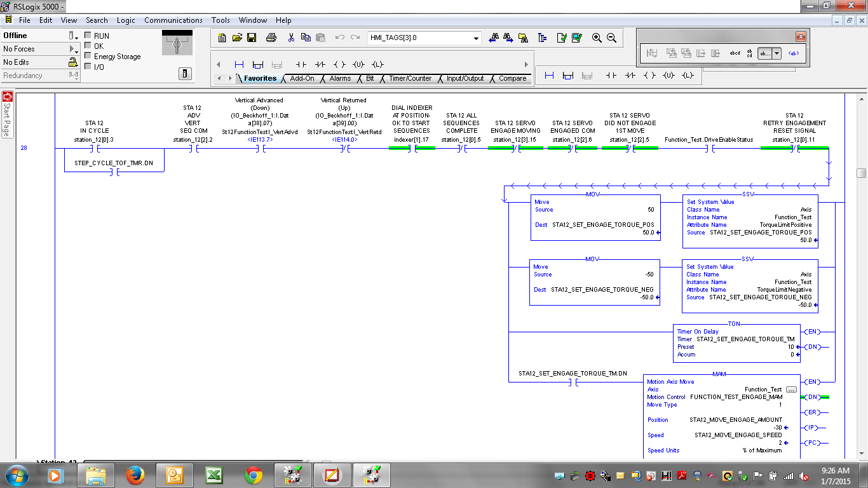868x488 pixels.
Task: Open the Start Page side panel
Action: (x=8, y=115)
